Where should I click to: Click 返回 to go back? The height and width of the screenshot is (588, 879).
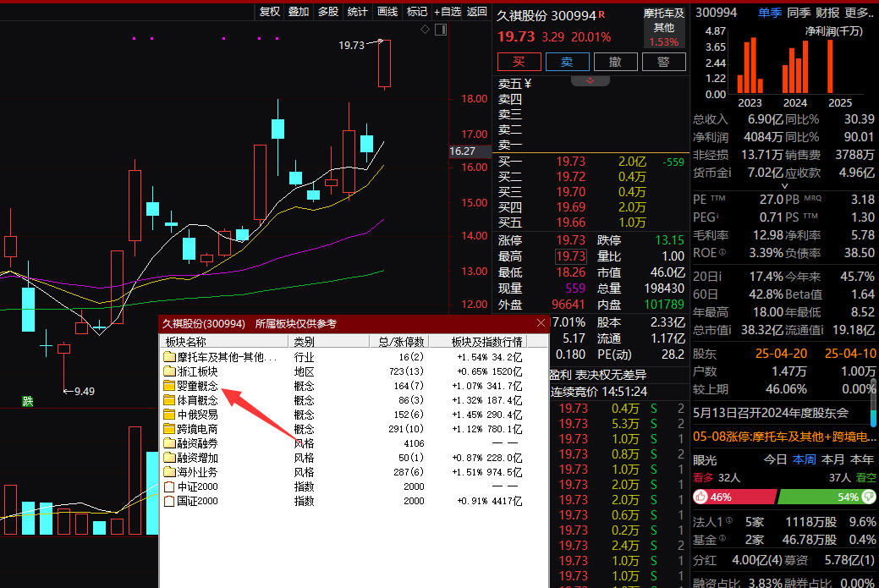(x=477, y=11)
